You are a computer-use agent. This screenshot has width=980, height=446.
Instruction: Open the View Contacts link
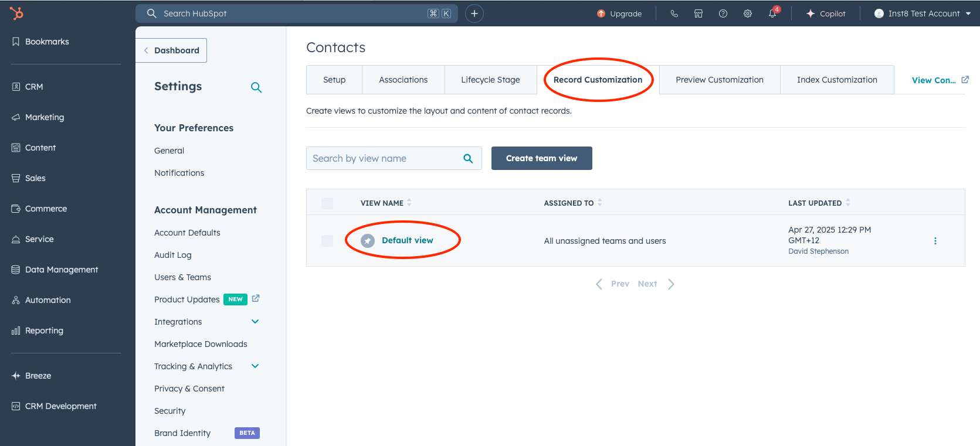pyautogui.click(x=940, y=80)
